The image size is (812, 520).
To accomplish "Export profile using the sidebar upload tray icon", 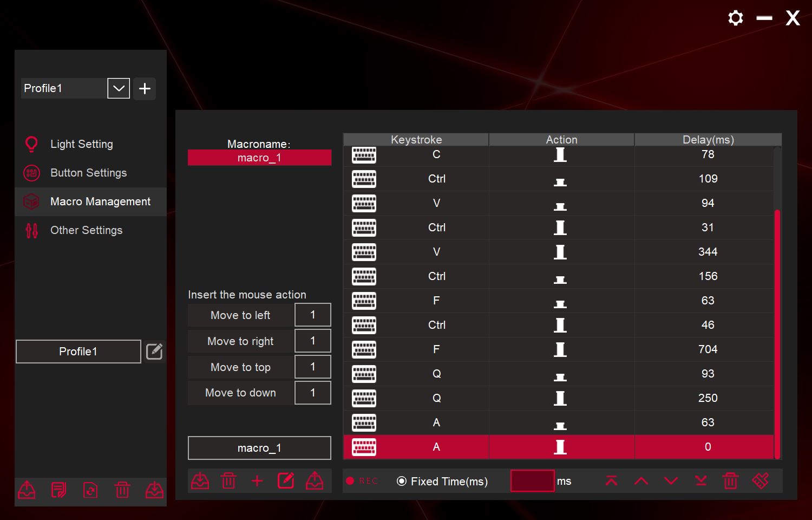I will pos(27,490).
